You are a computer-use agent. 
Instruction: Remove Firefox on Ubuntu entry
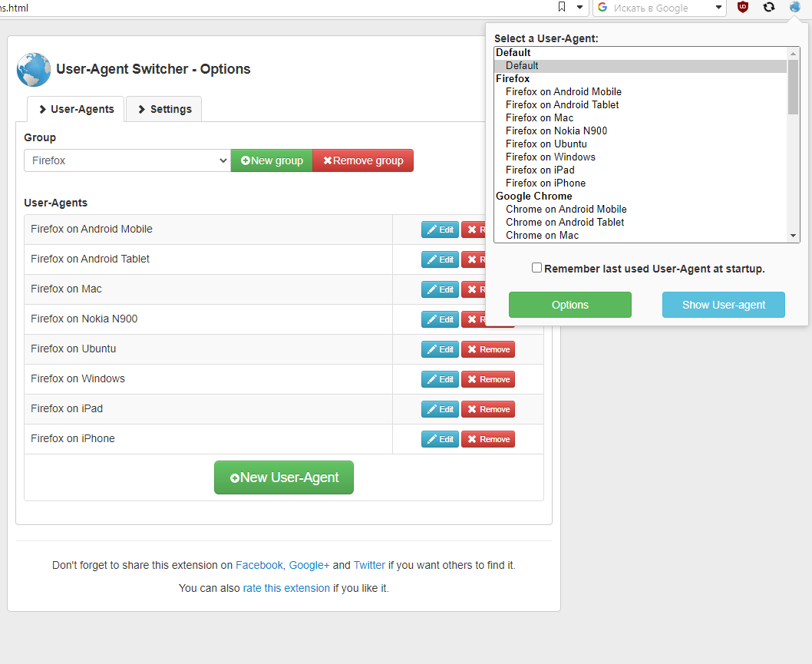[x=488, y=349]
